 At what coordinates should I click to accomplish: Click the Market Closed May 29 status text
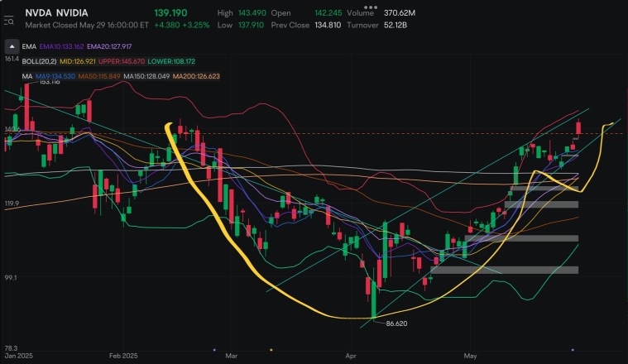coord(87,25)
